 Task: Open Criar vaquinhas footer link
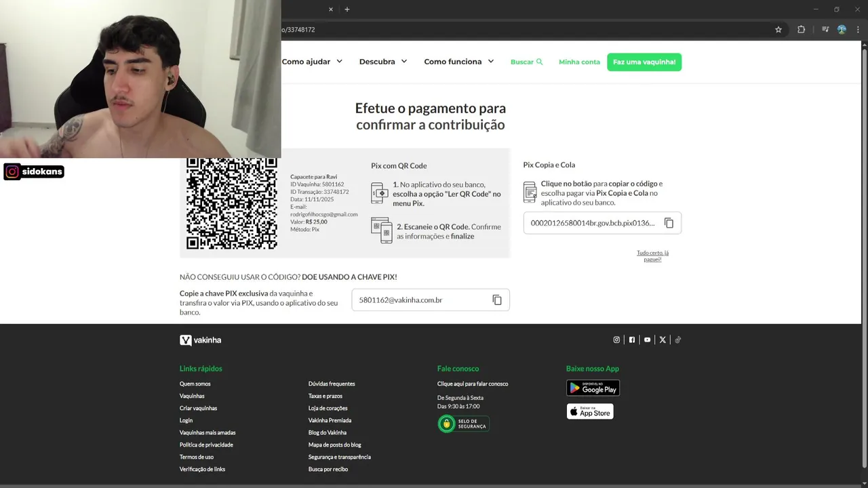tap(198, 408)
